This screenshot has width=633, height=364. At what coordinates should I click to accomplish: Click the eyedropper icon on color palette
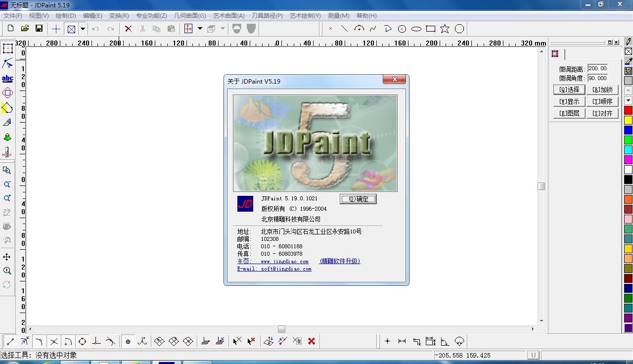tap(628, 61)
